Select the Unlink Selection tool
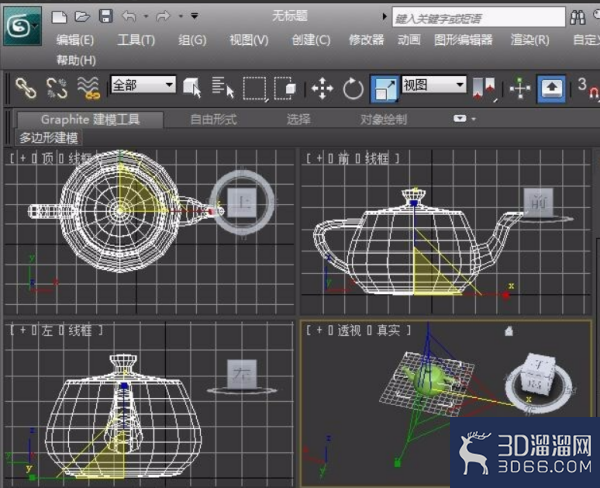The height and width of the screenshot is (488, 600). point(57,88)
